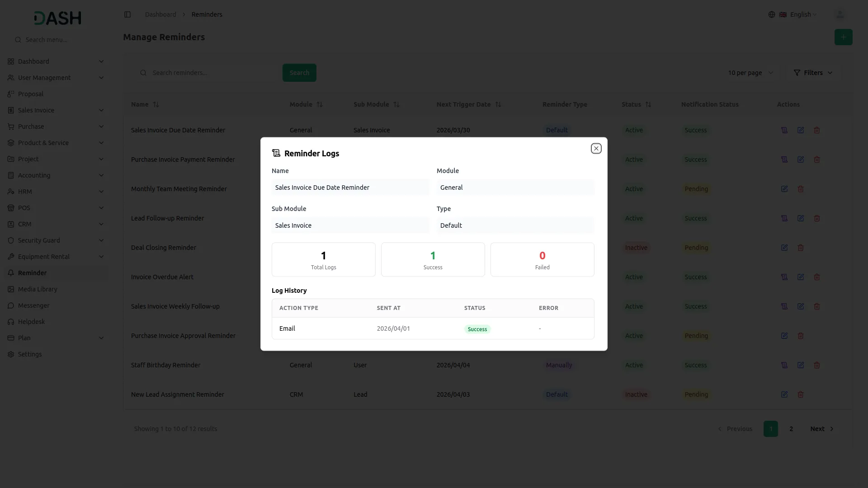Click the green add reminder plus button
Screen dimensions: 868x488
point(843,37)
